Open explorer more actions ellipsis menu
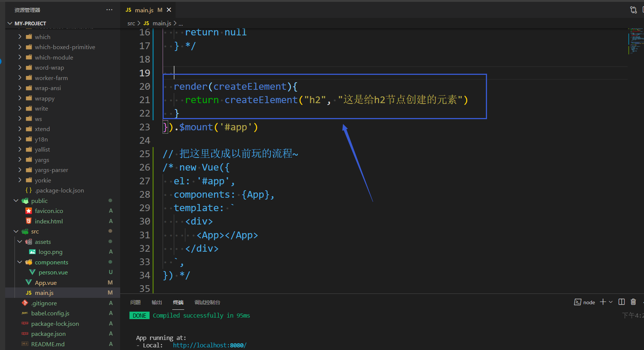Screen dimensions: 644x350 point(109,10)
